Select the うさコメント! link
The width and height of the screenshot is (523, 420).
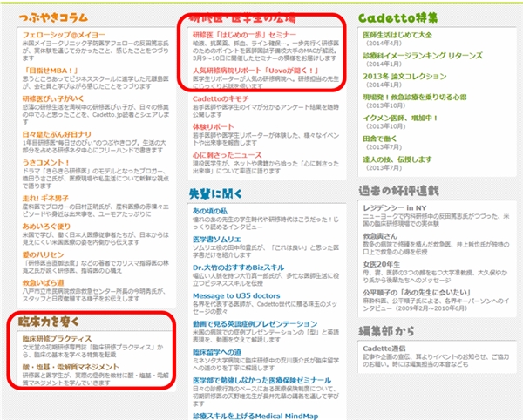click(x=45, y=163)
